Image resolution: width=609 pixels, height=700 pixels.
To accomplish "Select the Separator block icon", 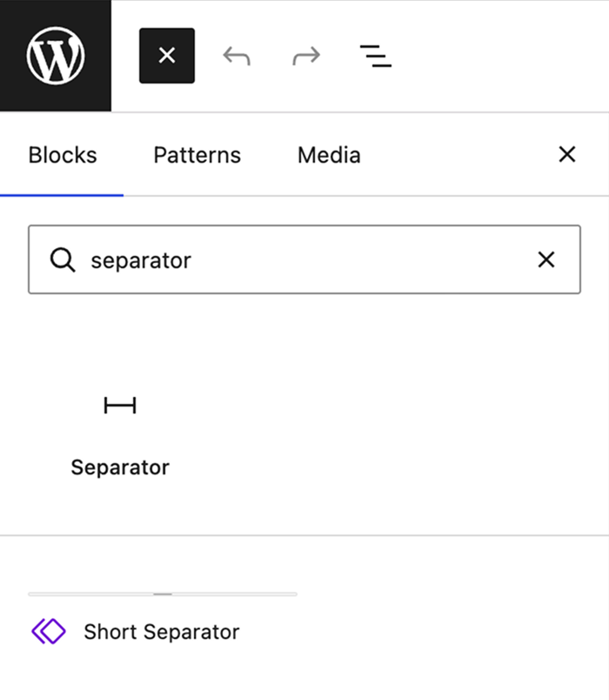I will [x=120, y=405].
